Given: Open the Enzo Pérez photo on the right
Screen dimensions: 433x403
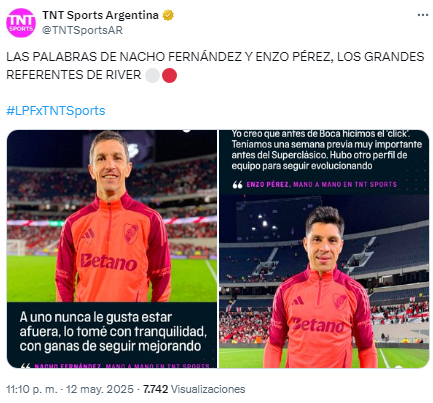Looking at the screenshot, I should tap(324, 249).
